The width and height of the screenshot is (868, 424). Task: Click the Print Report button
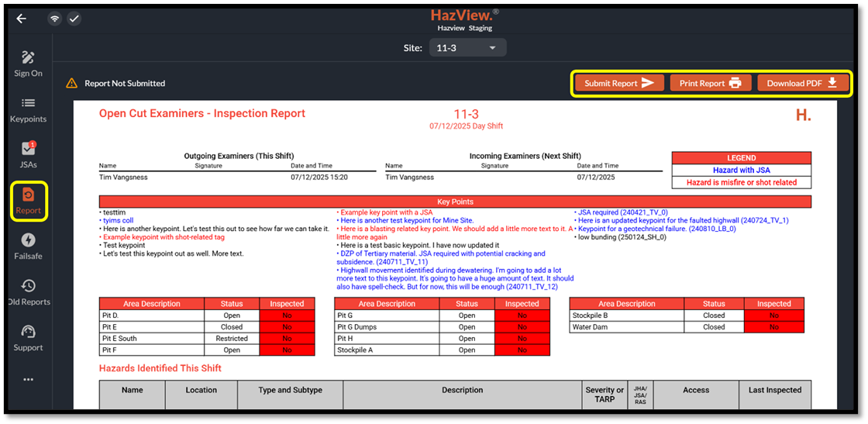tap(710, 83)
